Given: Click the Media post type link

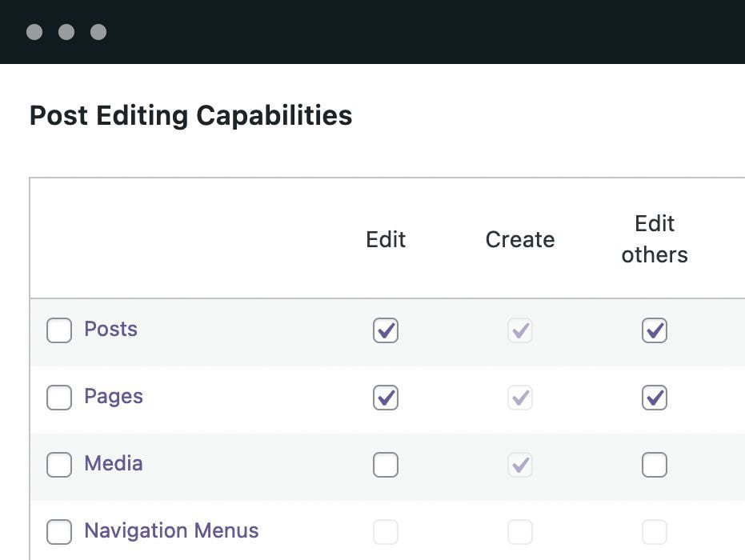Looking at the screenshot, I should pyautogui.click(x=114, y=463).
